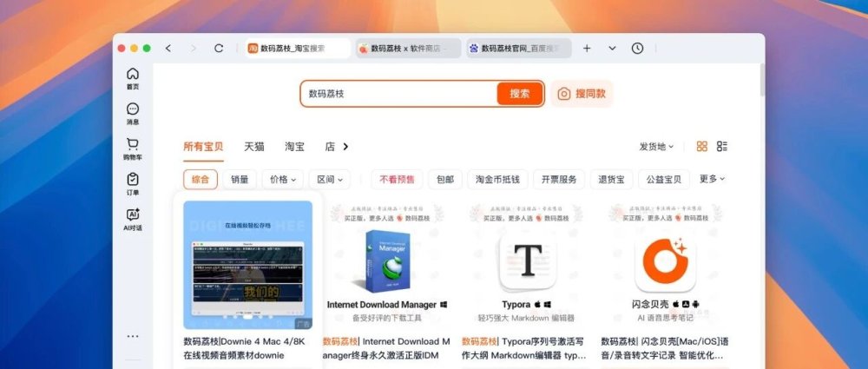Switch to 数码荔枝_淘宝搜索 tab
Viewport: 868px width, 369px height.
click(297, 49)
